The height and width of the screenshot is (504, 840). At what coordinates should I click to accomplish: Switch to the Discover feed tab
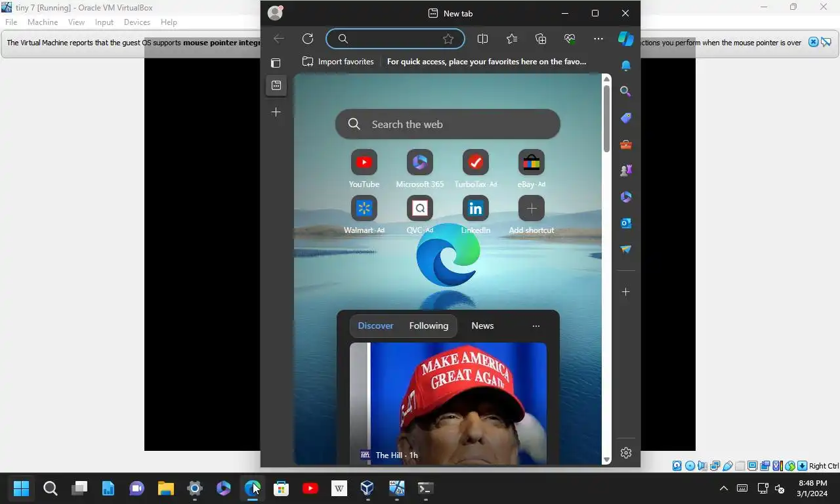(375, 325)
